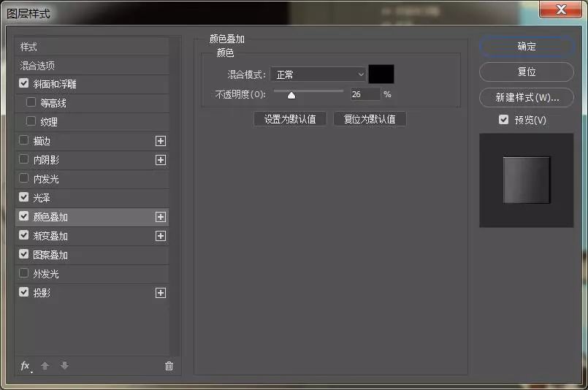Click the 新建样式(W)... button

tap(527, 97)
